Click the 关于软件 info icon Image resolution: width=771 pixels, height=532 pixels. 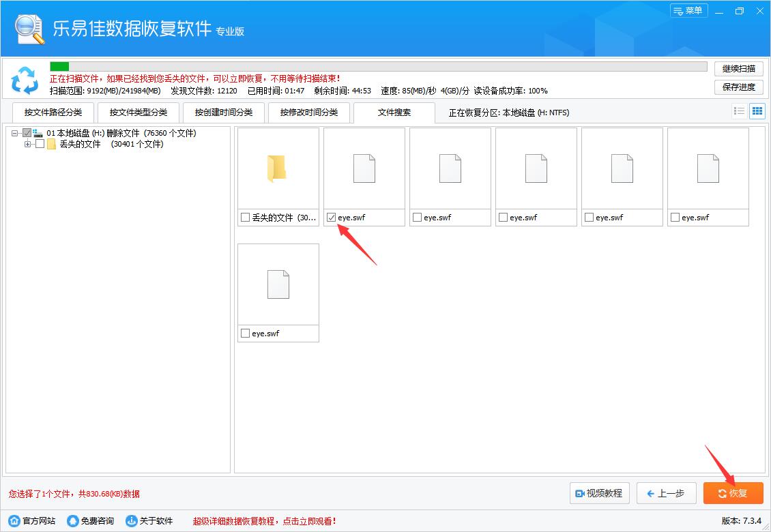pos(130,520)
